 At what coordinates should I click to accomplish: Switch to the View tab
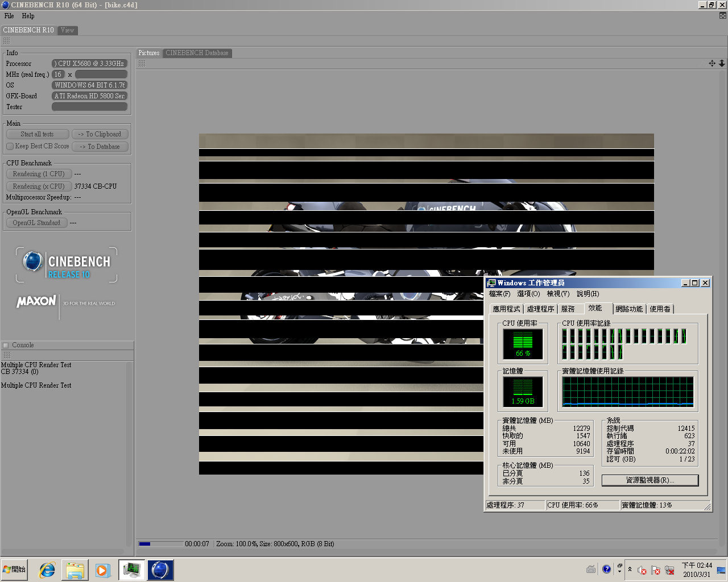coord(68,30)
